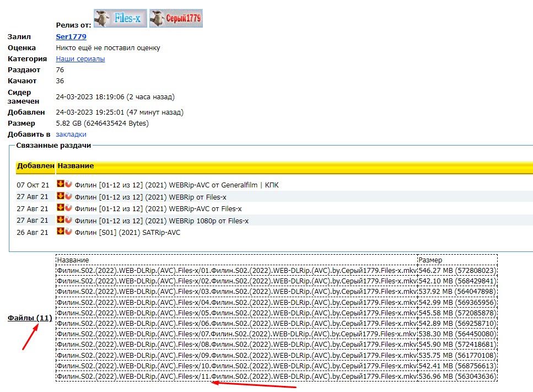Collapse the Файлы (11) file list

tap(30, 318)
